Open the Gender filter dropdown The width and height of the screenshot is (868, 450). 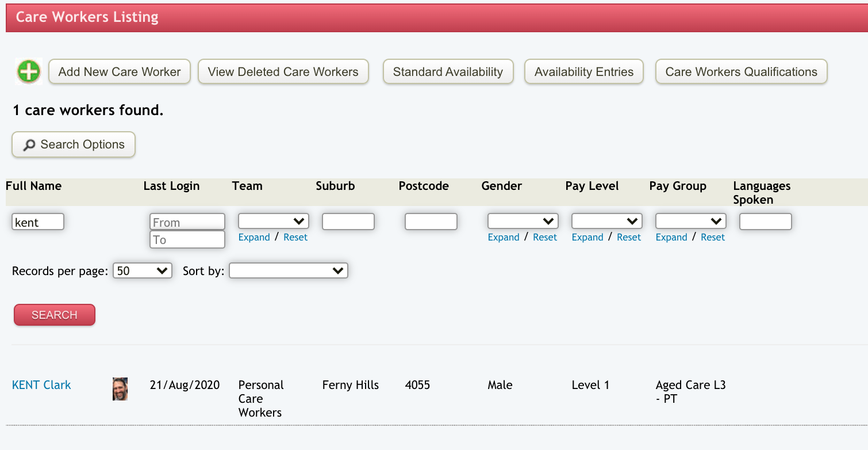tap(523, 221)
